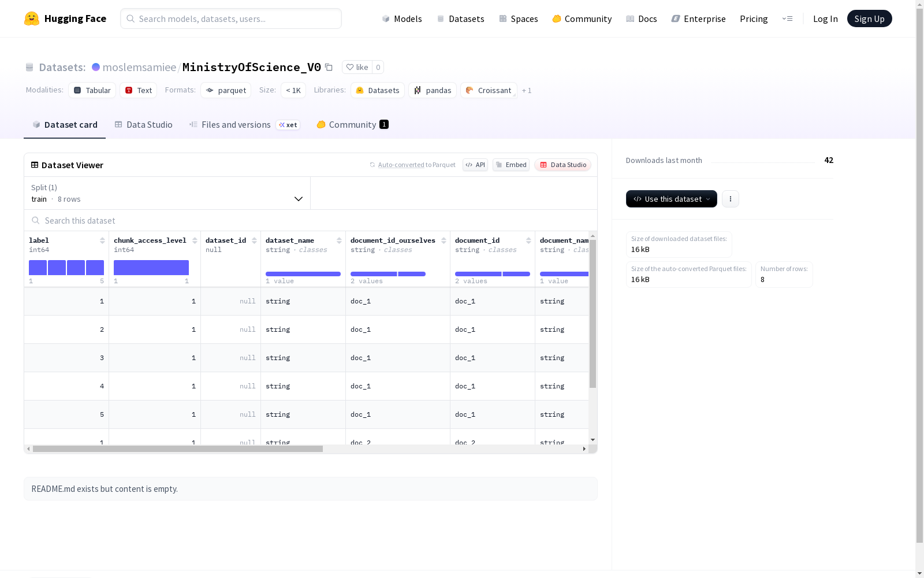Expand the Use this dataset dropdown

coord(672,199)
